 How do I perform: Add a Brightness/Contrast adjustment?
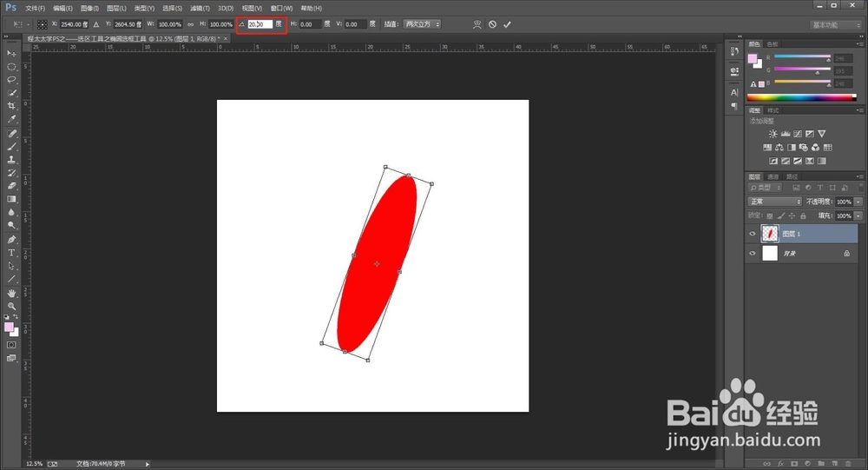pyautogui.click(x=773, y=134)
